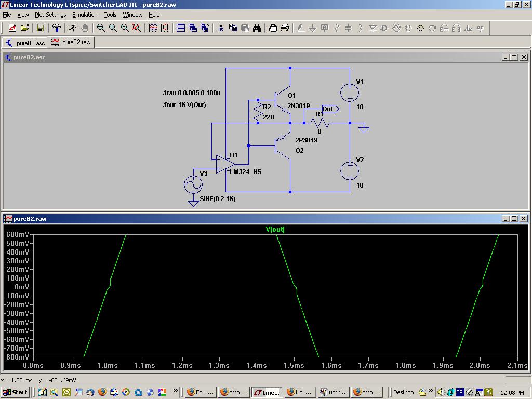Click the Windows Start button
The width and height of the screenshot is (532, 399).
[x=15, y=392]
